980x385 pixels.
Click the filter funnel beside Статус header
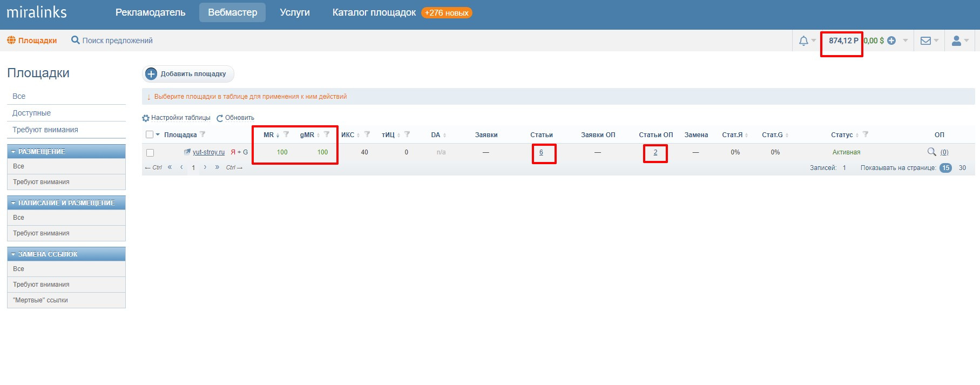point(866,134)
